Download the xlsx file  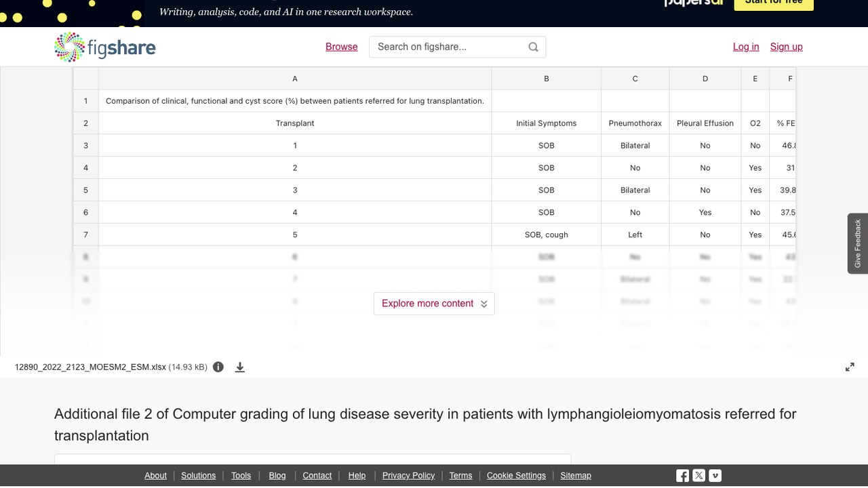tap(239, 367)
